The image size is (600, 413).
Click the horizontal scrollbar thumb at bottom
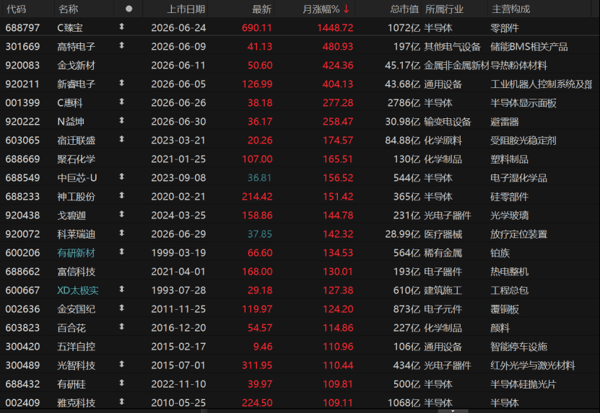(453, 411)
